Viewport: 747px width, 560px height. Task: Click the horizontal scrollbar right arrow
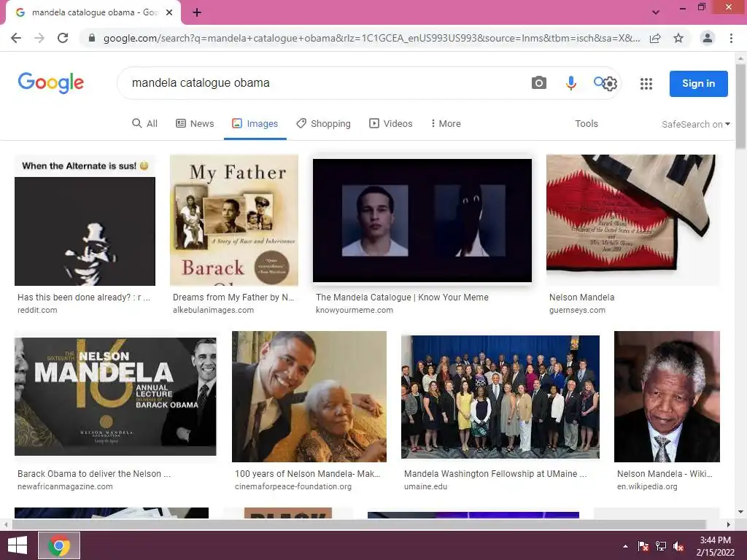(728, 524)
